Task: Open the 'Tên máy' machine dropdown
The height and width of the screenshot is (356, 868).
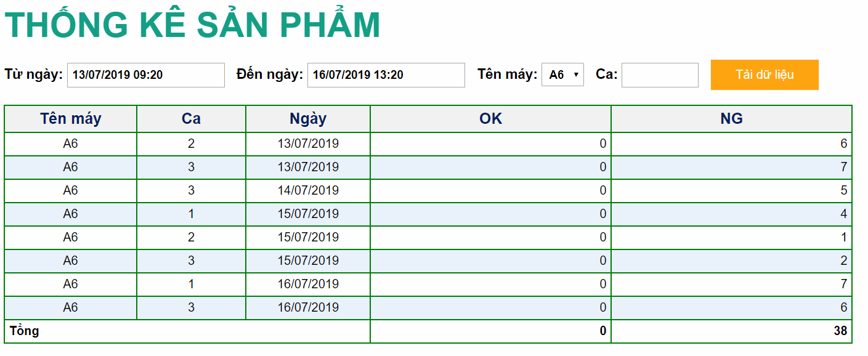Action: [x=562, y=75]
